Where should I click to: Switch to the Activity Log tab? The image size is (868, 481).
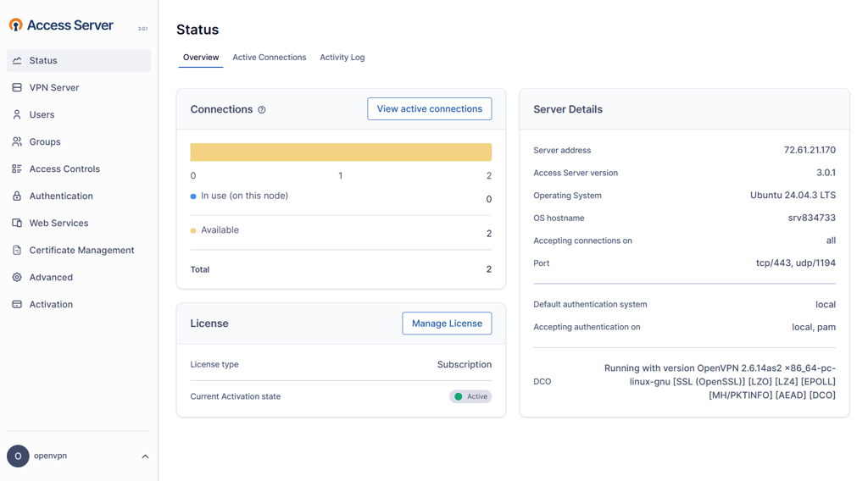pyautogui.click(x=342, y=58)
